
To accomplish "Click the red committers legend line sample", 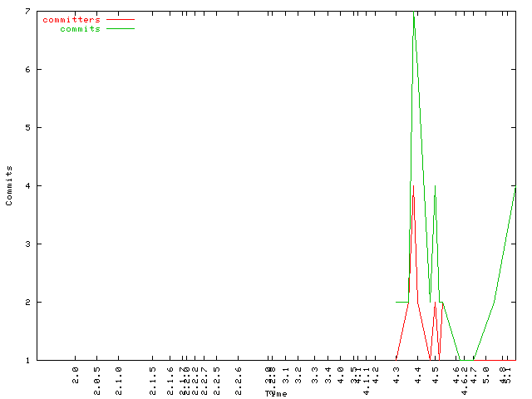I will click(121, 19).
